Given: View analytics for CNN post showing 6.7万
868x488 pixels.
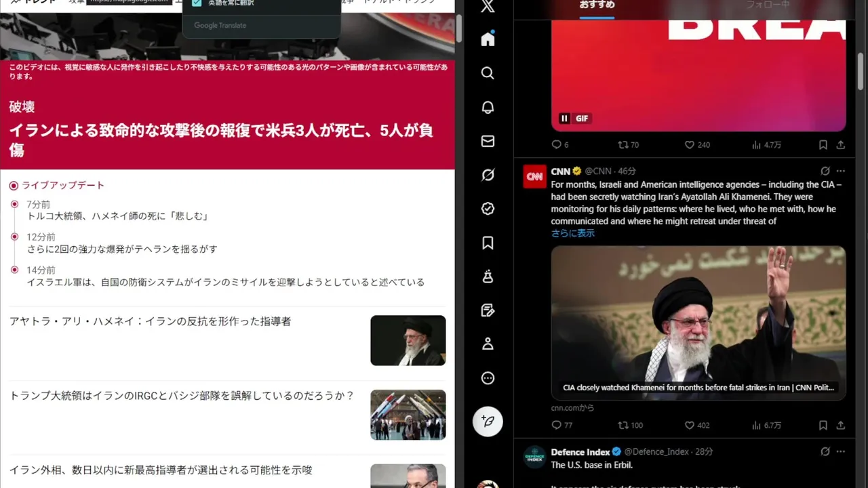Looking at the screenshot, I should (766, 425).
